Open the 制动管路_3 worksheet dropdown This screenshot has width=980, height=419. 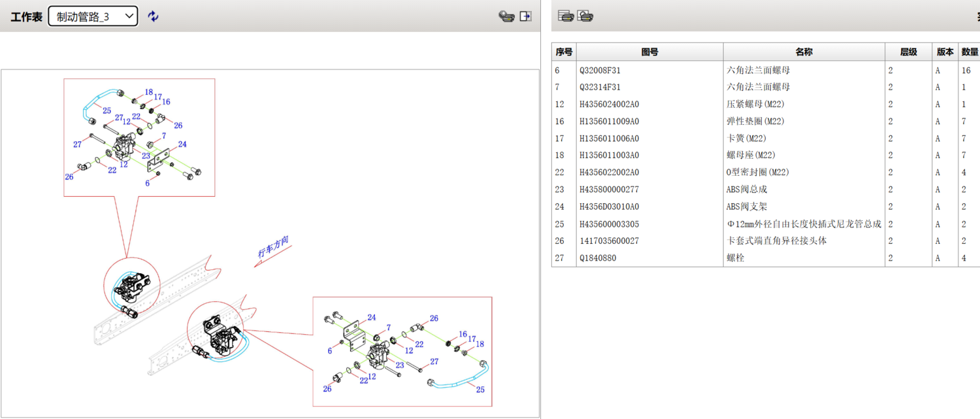coord(93,16)
